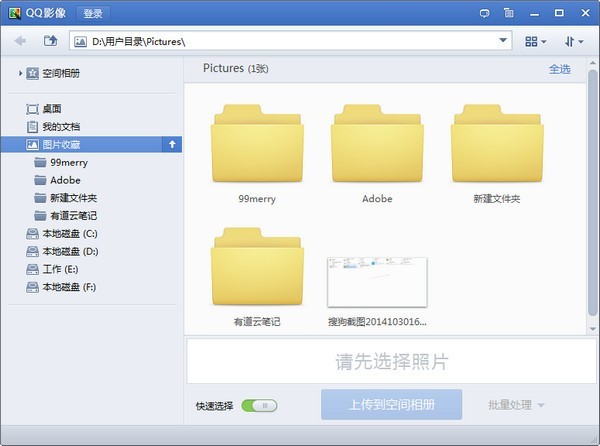Open the Adobe folder in main pane
This screenshot has width=600, height=446.
[x=377, y=148]
